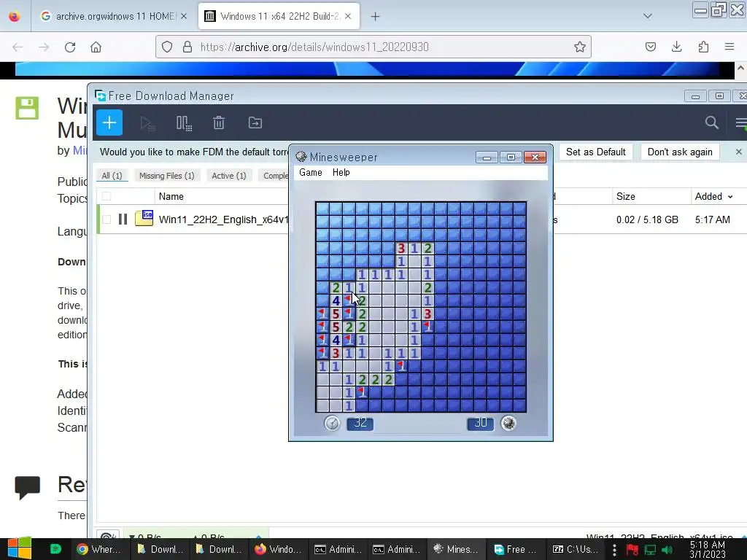The width and height of the screenshot is (747, 560).
Task: Open the Minesweeper Help menu
Action: [341, 172]
